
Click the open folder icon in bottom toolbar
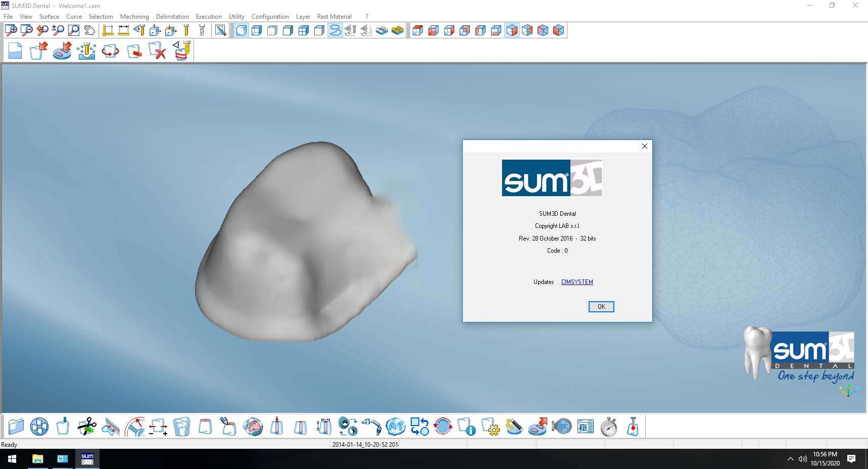(16, 427)
